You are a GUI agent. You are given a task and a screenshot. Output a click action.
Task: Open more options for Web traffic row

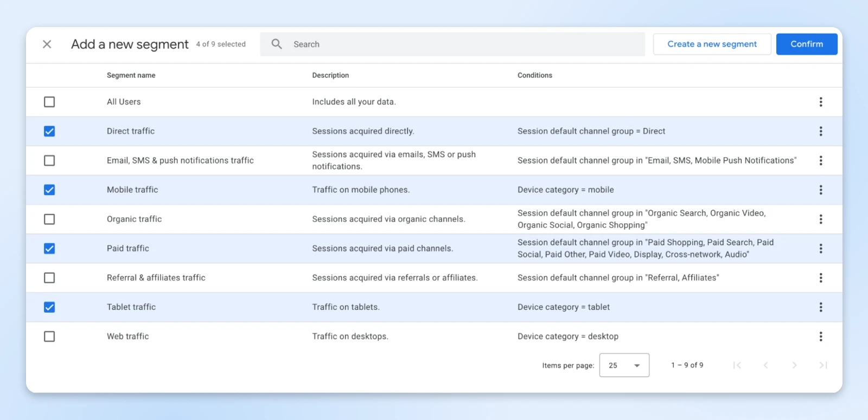[x=820, y=337]
